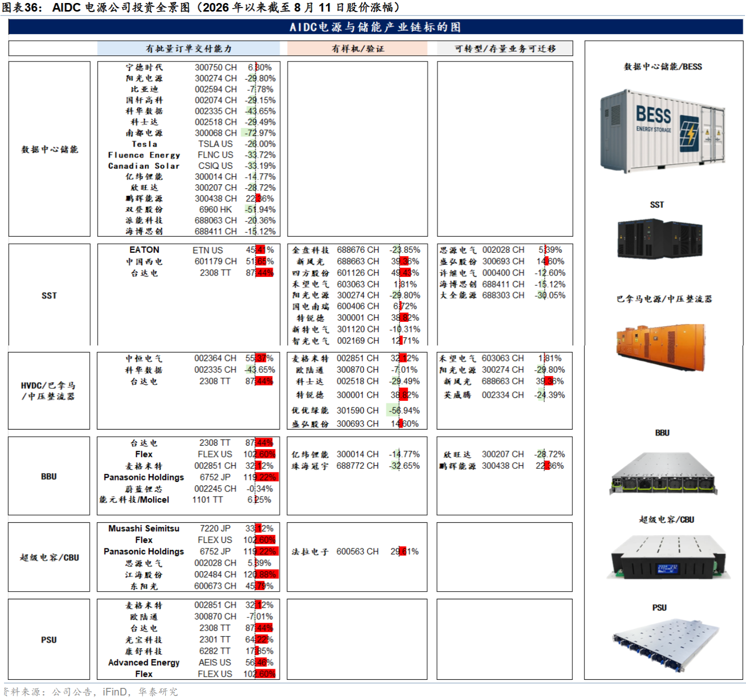The height and width of the screenshot is (700, 746).
Task: Select the '-72.97%' price change value
Action: (x=260, y=133)
